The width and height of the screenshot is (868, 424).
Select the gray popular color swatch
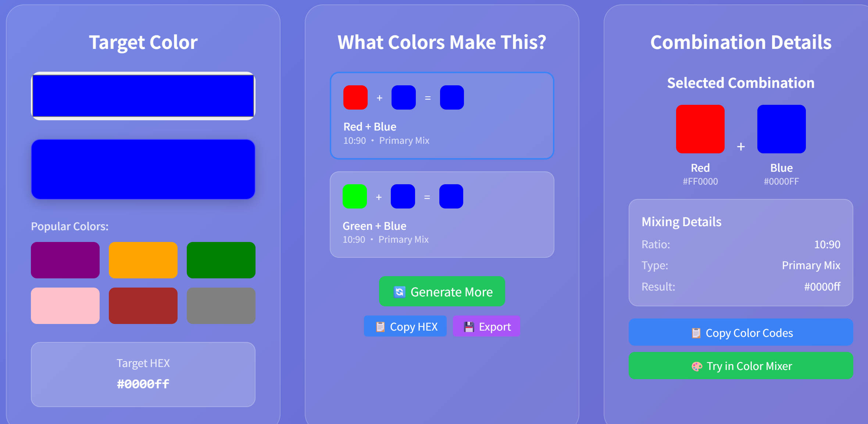pos(221,306)
